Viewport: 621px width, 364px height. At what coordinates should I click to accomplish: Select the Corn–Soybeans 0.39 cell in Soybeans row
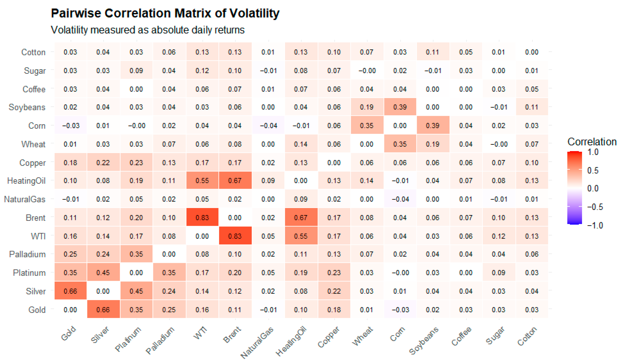click(400, 107)
